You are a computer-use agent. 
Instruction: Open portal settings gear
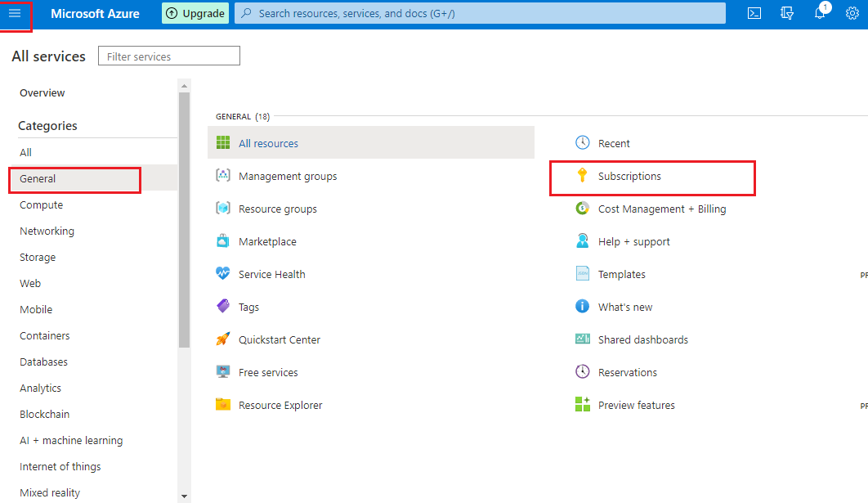(852, 14)
